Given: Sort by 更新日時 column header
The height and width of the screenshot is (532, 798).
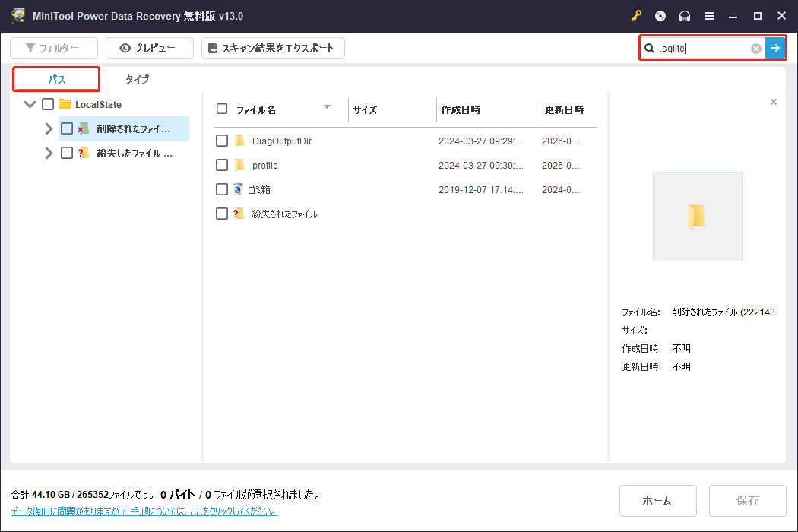Looking at the screenshot, I should pyautogui.click(x=564, y=109).
